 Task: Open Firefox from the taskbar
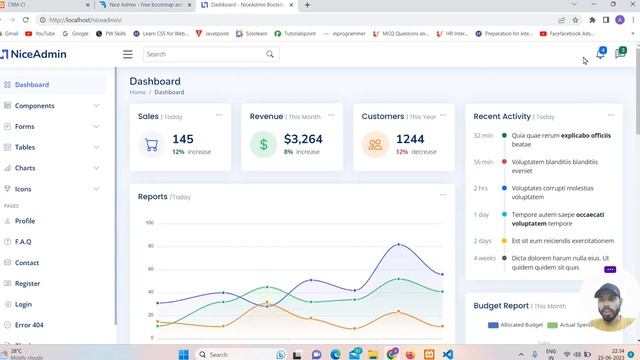[x=410, y=354]
